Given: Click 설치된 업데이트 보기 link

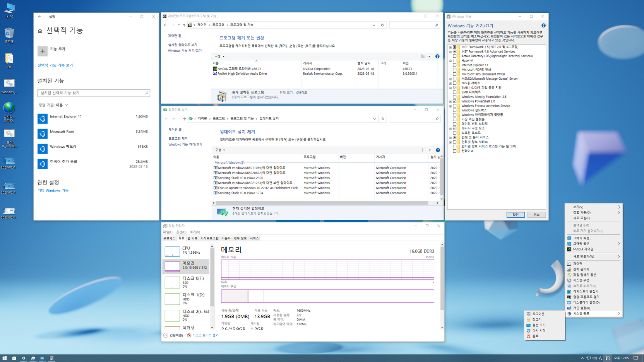Looking at the screenshot, I should click(182, 45).
